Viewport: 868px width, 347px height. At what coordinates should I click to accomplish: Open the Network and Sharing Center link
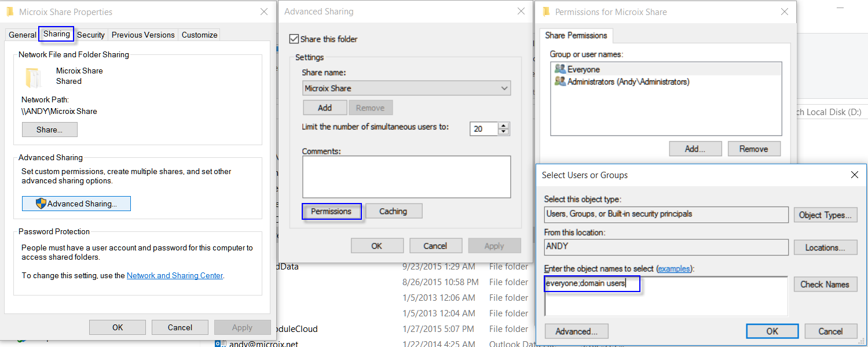pos(174,275)
